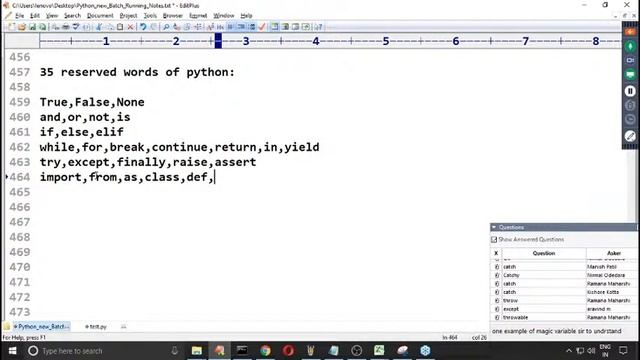This screenshot has width=640, height=360.
Task: Click asker name Kishore Kotta
Action: click(603, 292)
